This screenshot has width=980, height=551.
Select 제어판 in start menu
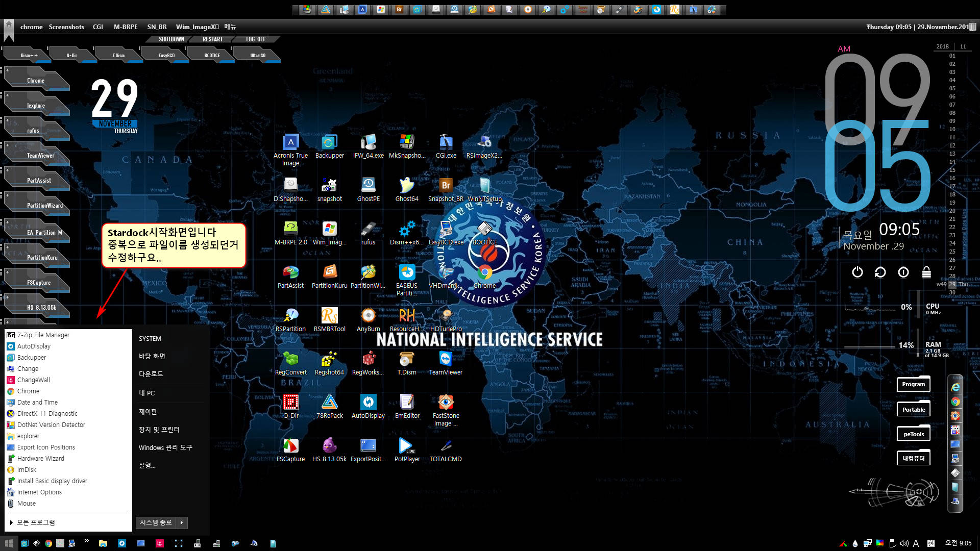[x=148, y=412]
